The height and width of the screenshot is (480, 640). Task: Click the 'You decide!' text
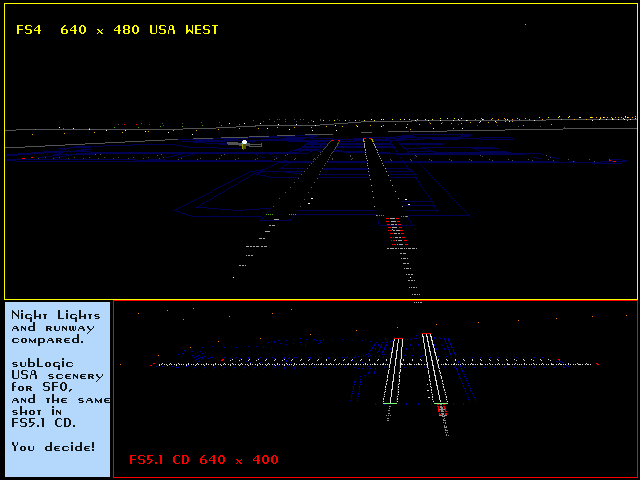[x=53, y=447]
